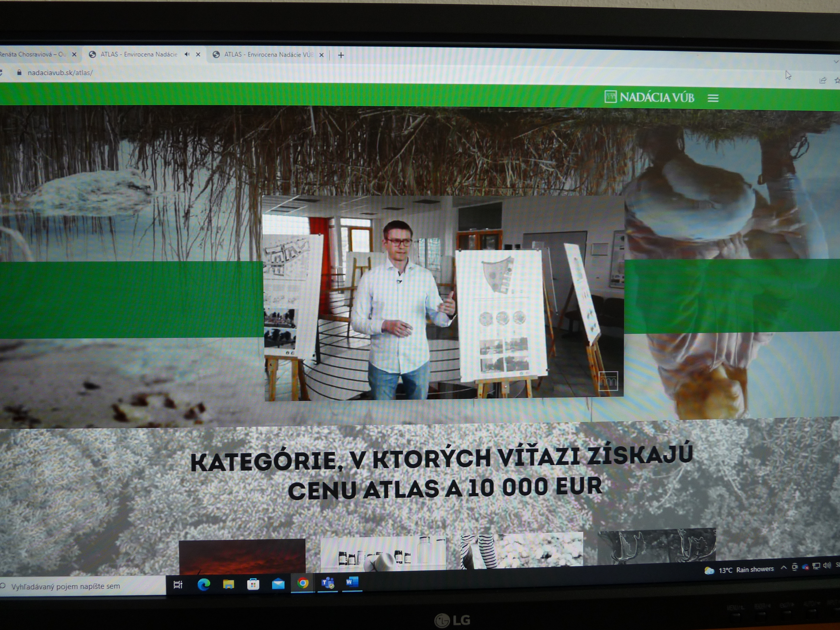Screen dimensions: 840x630
Task: Open Microsoft Teams from taskbar
Action: 327,583
